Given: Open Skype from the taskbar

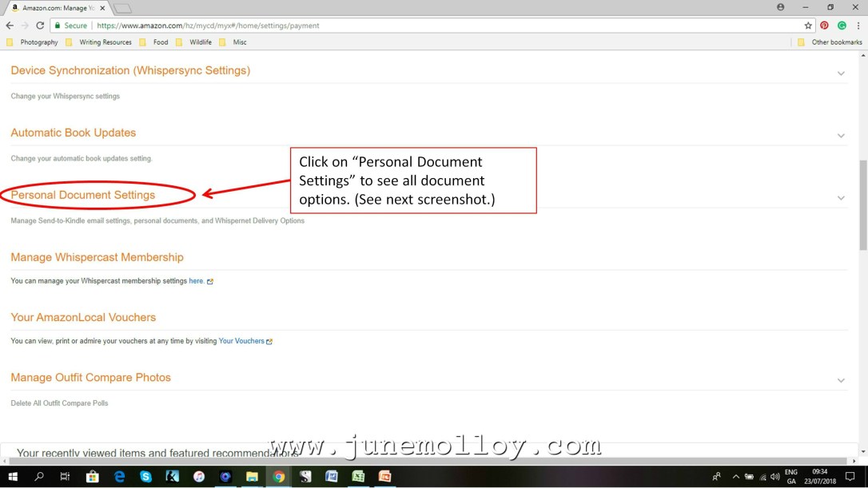Looking at the screenshot, I should [x=145, y=477].
